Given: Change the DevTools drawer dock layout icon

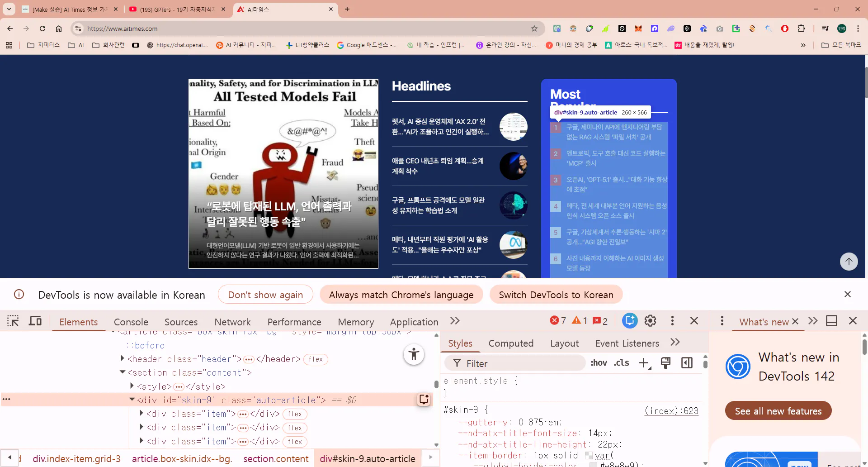Looking at the screenshot, I should [831, 321].
